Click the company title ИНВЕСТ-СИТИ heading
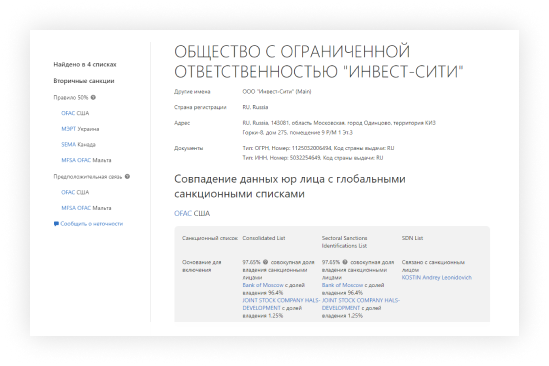The height and width of the screenshot is (366, 549). coord(319,61)
